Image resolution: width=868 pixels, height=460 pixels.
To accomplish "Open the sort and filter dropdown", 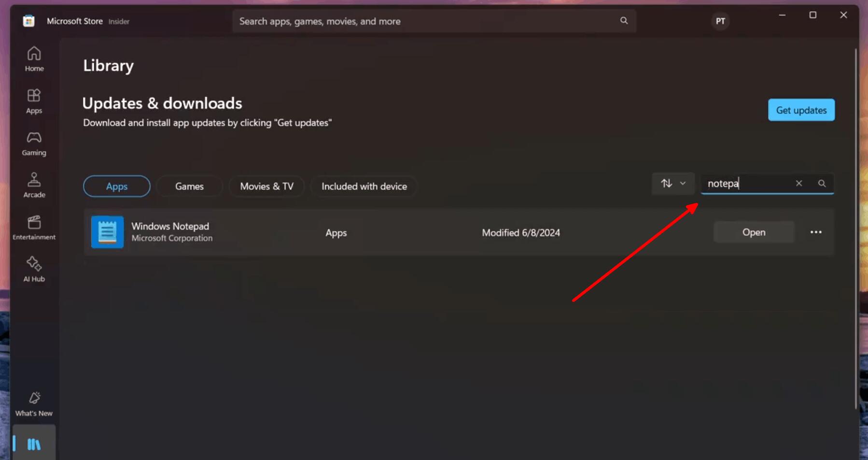I will tap(673, 183).
